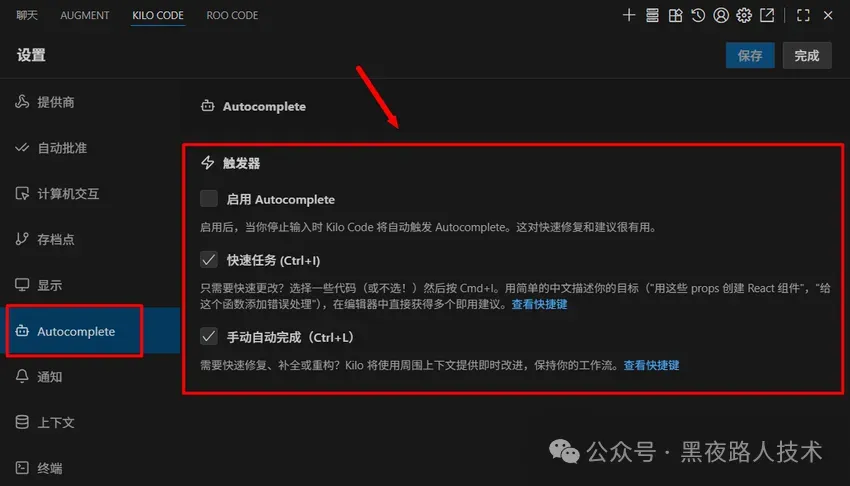Click the 计算机交互 cursor icon

coord(22,193)
